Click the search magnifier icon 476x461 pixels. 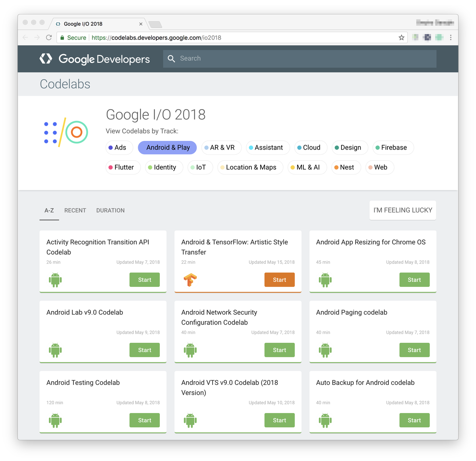point(171,59)
